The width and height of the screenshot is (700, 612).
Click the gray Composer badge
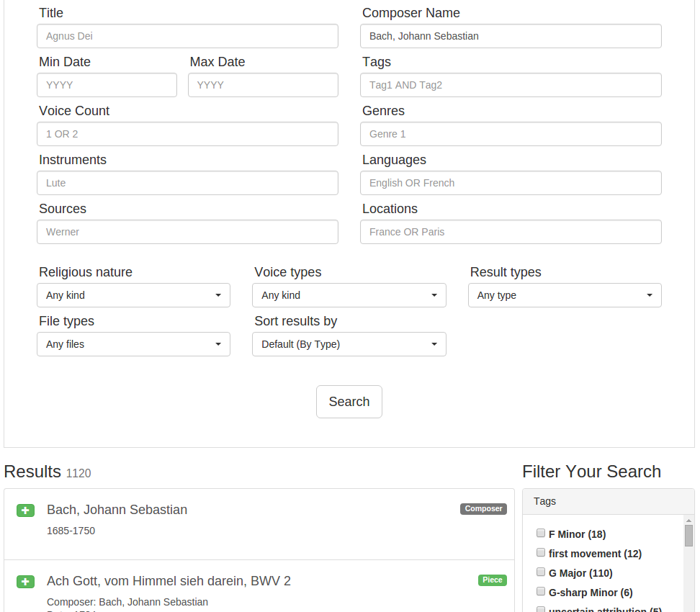(x=483, y=509)
